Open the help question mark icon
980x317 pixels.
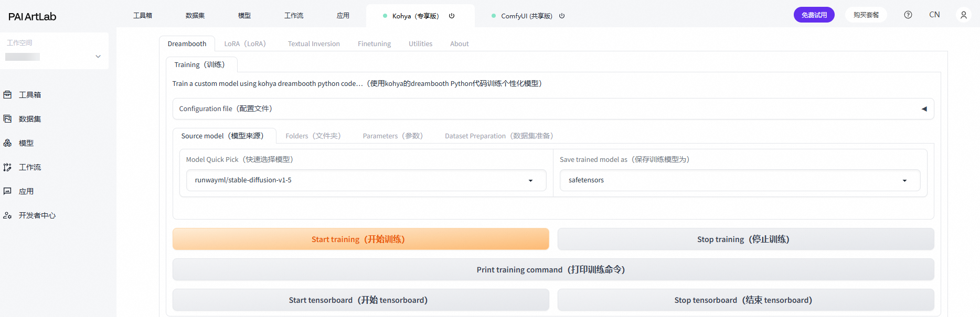[908, 15]
